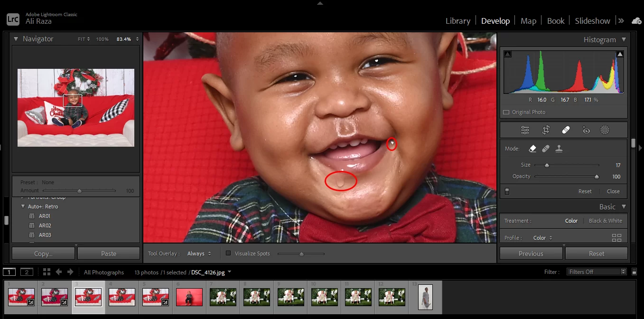This screenshot has width=644, height=319.
Task: Select filmstrip thumbnail number 13
Action: click(425, 297)
